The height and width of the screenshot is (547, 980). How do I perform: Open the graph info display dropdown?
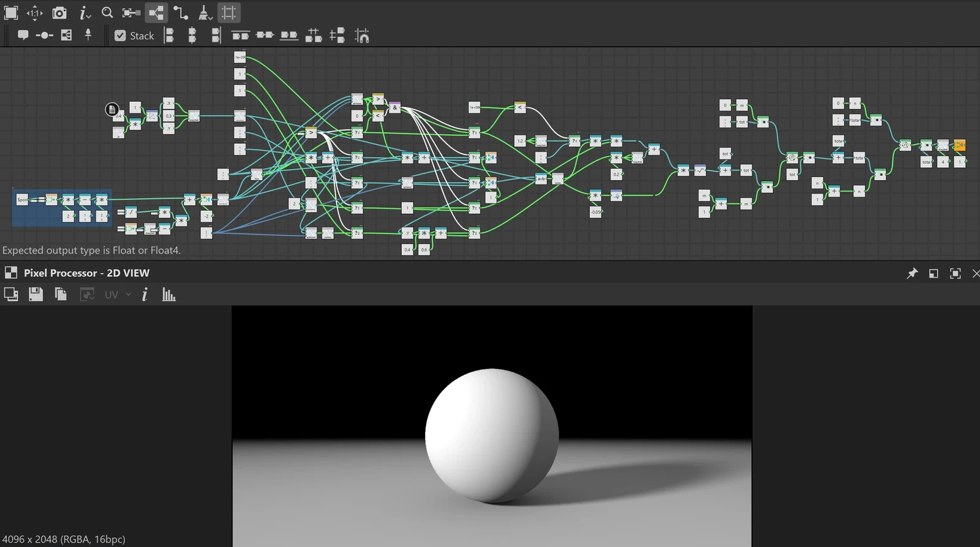(85, 12)
